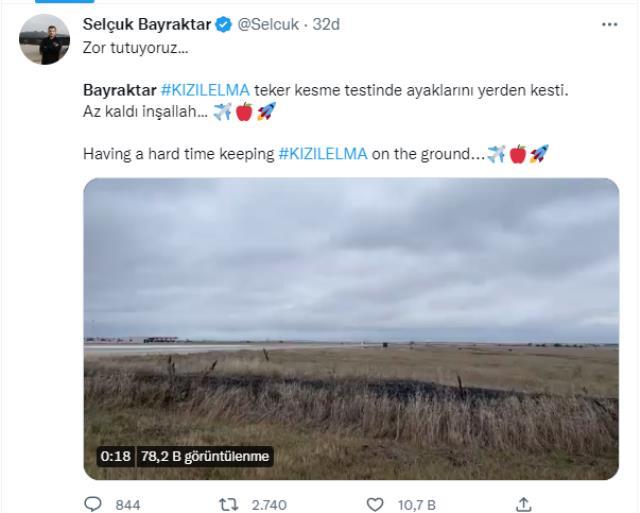The image size is (640, 513).
Task: Click the 78,2 B görüntülenme view count
Action: point(204,456)
